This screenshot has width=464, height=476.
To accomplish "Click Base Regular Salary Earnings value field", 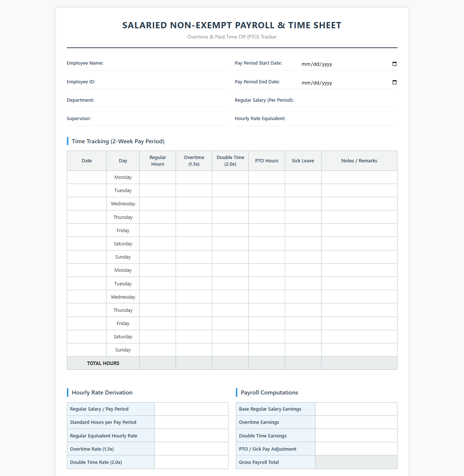I will tap(356, 409).
